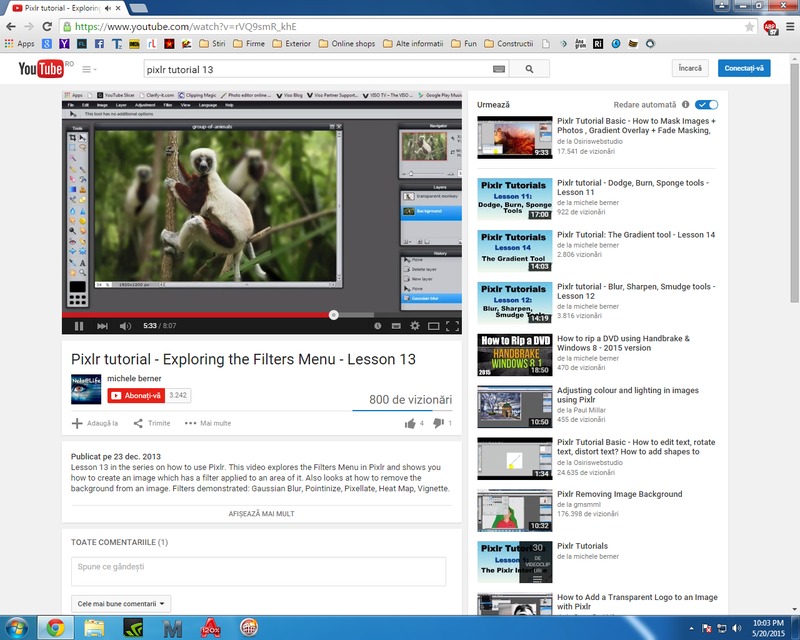
Task: Open the Stiri bookmarks folder
Action: click(x=212, y=44)
